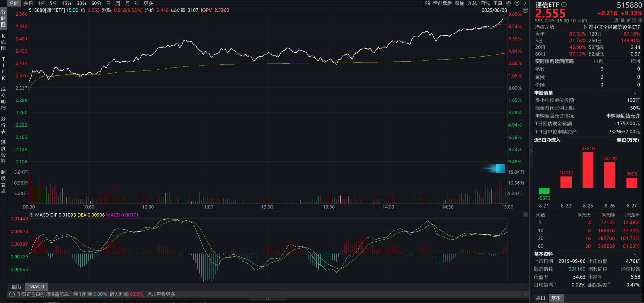Click the bell alert icon
This screenshot has width=644, height=303.
[x=634, y=21]
